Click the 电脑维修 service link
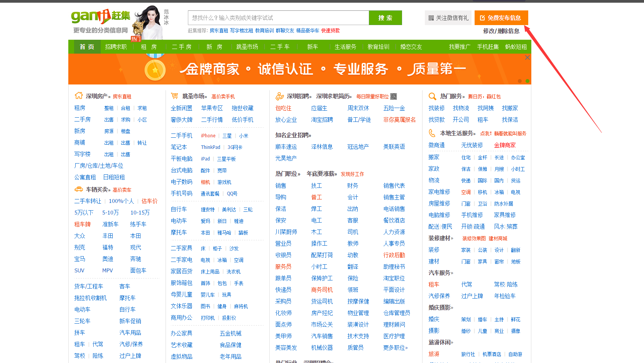Image resolution: width=644 pixels, height=363 pixels. (439, 215)
